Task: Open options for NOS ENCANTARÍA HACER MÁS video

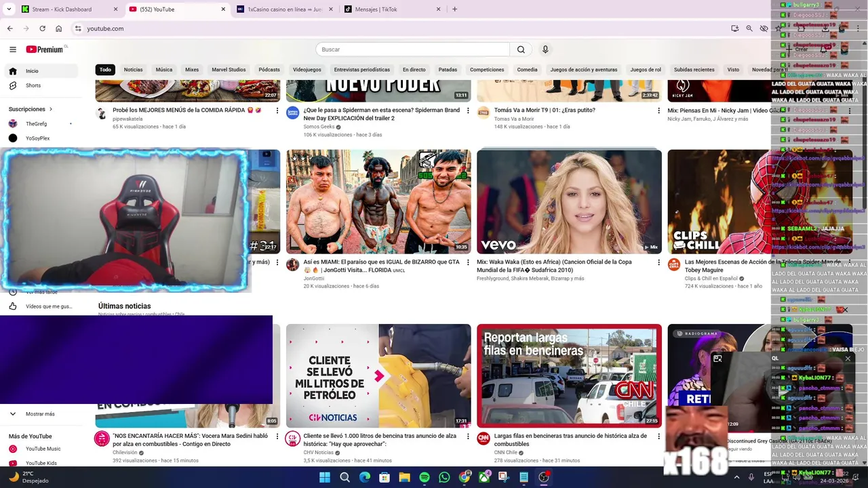Action: (x=277, y=436)
